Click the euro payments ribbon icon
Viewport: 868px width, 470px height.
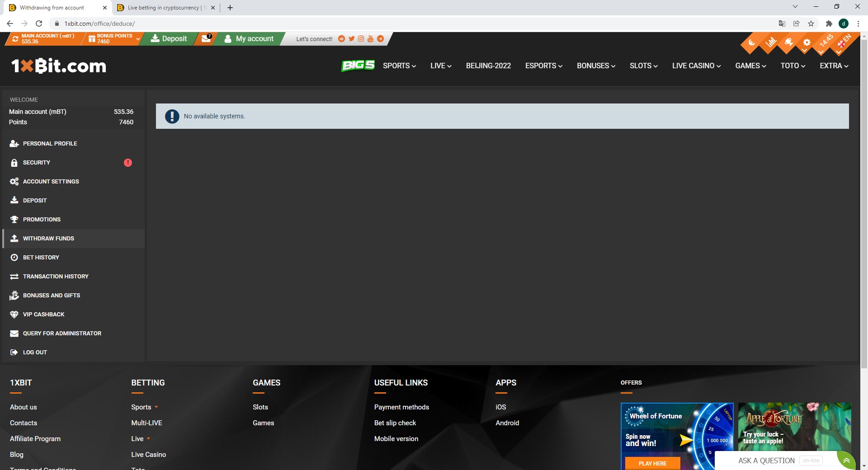(751, 43)
